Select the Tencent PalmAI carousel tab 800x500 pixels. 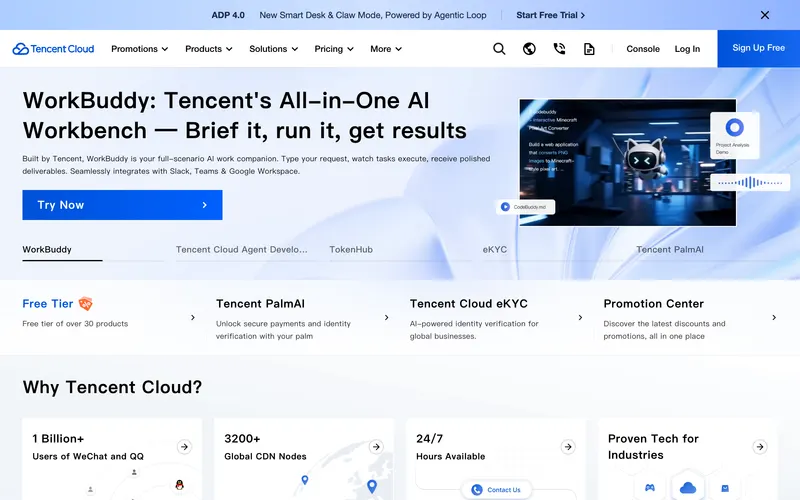(670, 249)
